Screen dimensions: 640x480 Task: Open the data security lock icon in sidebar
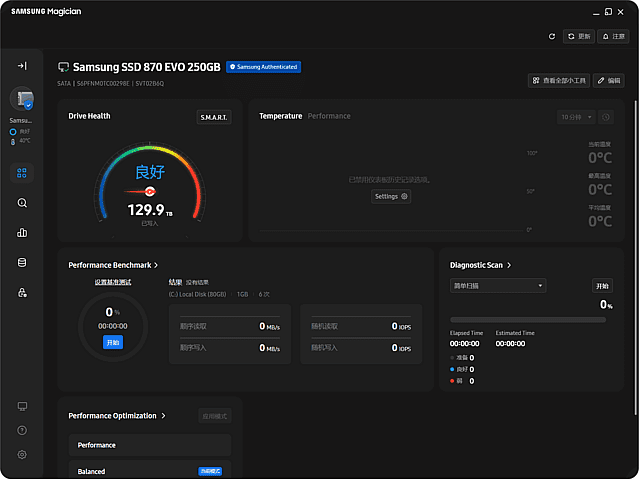[22, 293]
